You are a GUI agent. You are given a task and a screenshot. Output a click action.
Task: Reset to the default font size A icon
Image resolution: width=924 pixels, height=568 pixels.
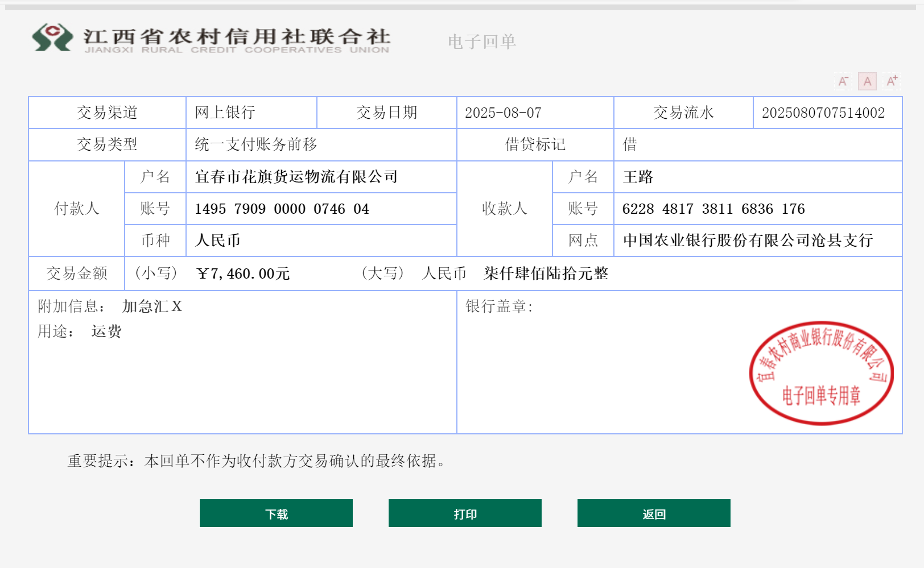(x=867, y=81)
